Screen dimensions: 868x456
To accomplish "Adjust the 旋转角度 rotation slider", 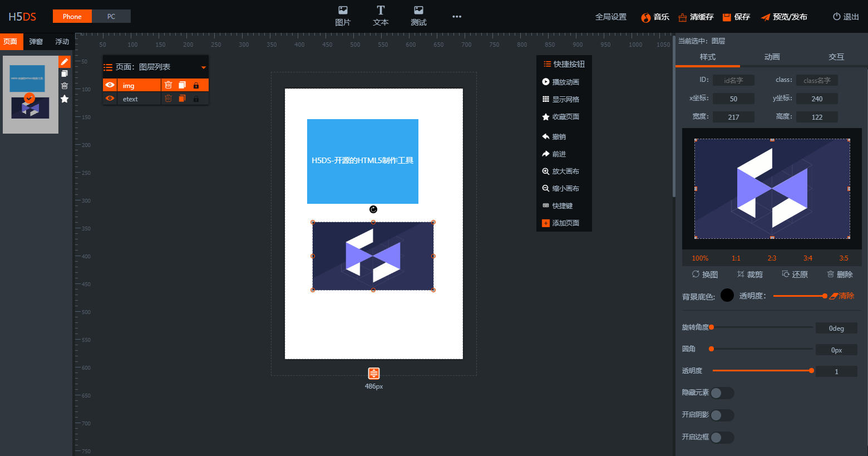I will [x=762, y=327].
